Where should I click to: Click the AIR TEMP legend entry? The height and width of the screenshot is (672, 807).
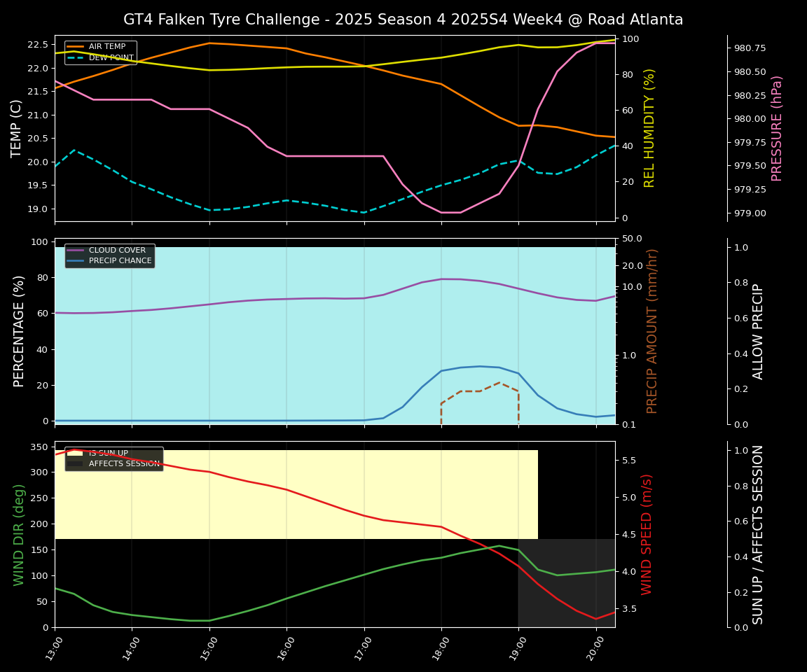click(106, 47)
